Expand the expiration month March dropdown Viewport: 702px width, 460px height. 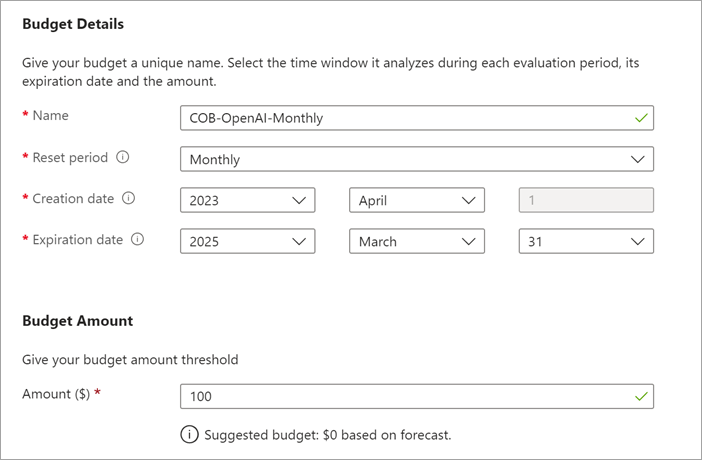416,241
